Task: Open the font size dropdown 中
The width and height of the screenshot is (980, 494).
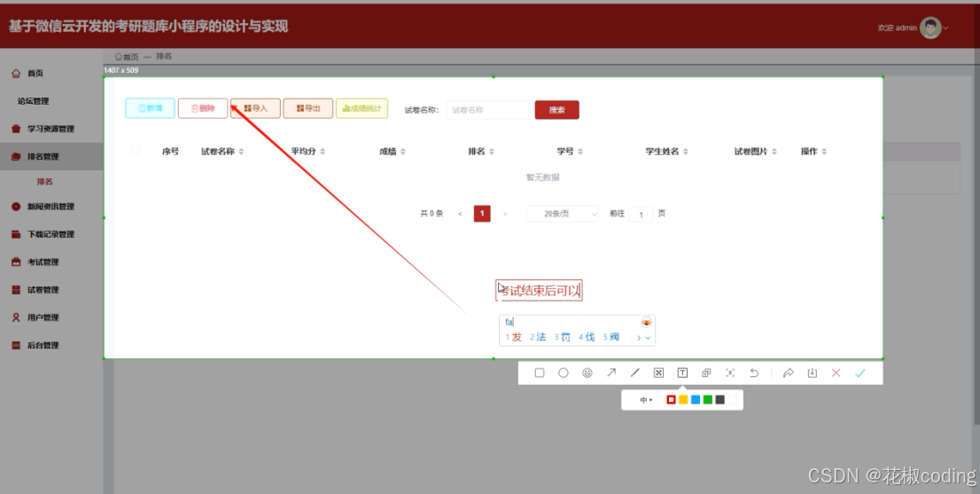Action: click(646, 400)
